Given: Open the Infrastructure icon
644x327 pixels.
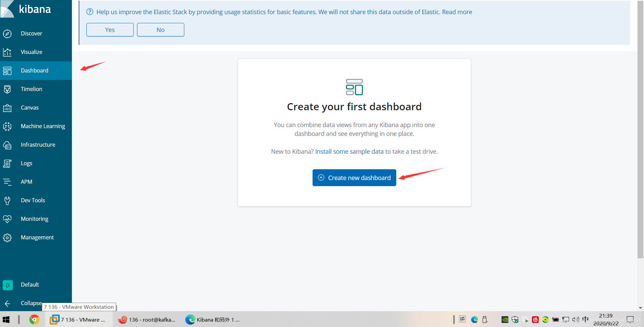Looking at the screenshot, I should (x=7, y=145).
